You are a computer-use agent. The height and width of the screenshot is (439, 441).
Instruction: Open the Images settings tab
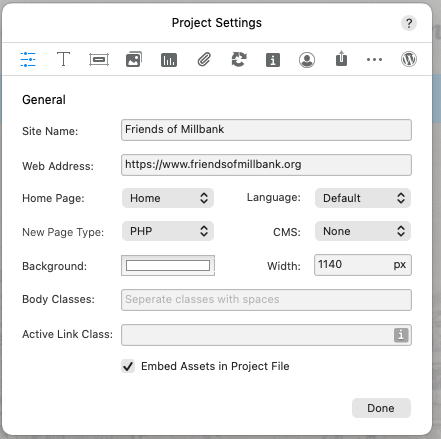tap(134, 59)
